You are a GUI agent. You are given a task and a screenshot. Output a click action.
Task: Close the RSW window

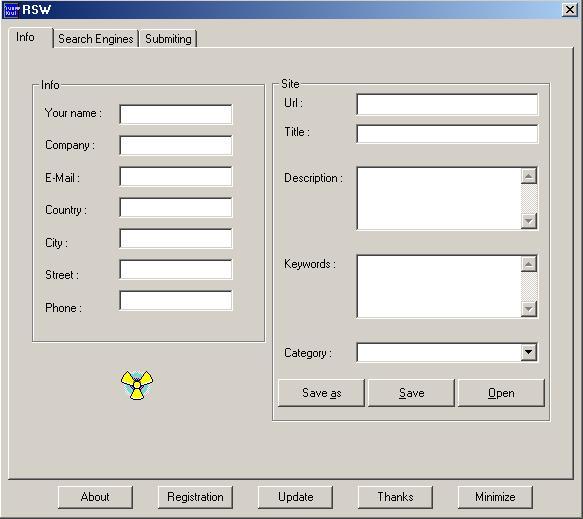(x=570, y=10)
